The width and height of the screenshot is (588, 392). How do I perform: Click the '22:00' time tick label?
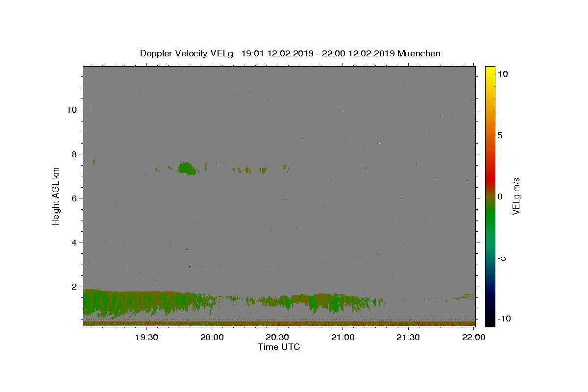(473, 337)
